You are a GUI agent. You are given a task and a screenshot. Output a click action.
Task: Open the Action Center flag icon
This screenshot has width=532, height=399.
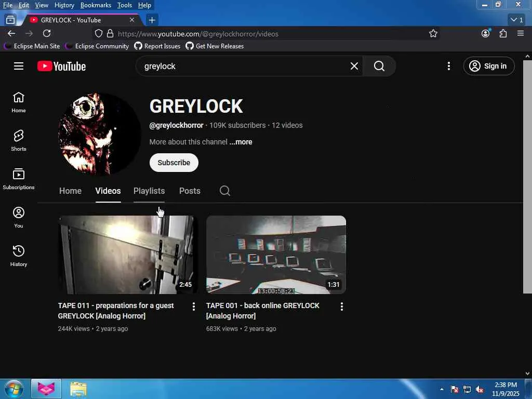pyautogui.click(x=455, y=390)
